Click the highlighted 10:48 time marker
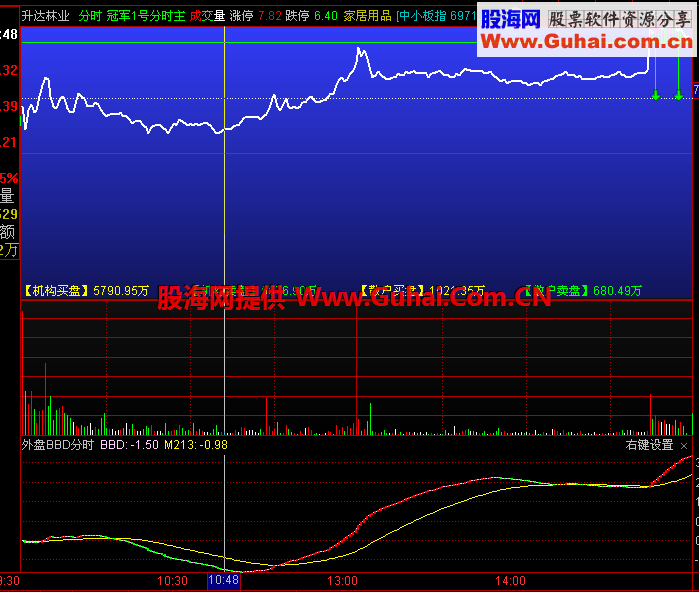The height and width of the screenshot is (592, 699). click(x=224, y=580)
